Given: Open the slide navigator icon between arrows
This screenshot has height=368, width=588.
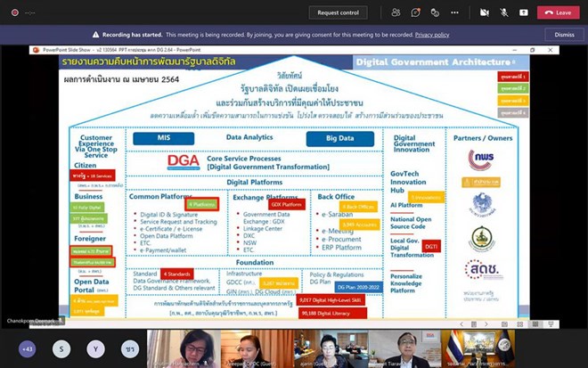Looking at the screenshot, I should coord(474,324).
